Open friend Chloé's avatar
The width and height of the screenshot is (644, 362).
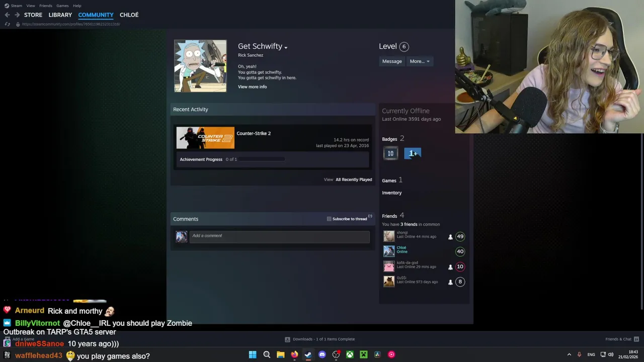pos(389,251)
